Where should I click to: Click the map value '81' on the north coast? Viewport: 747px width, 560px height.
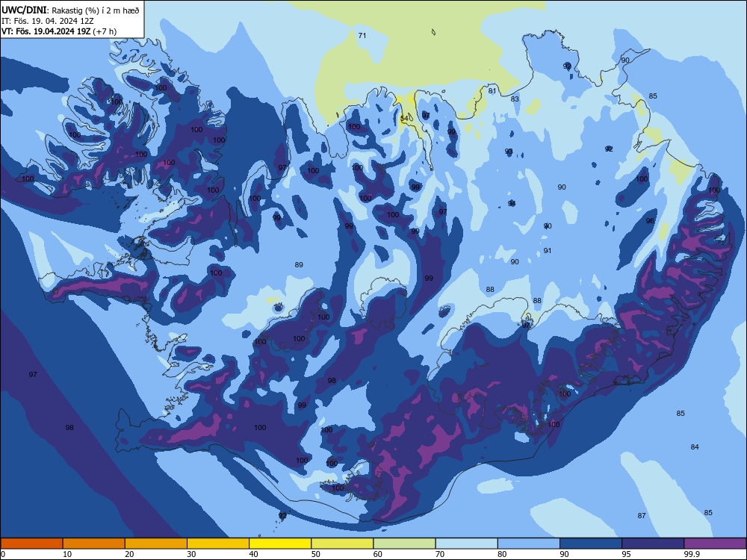tap(492, 91)
